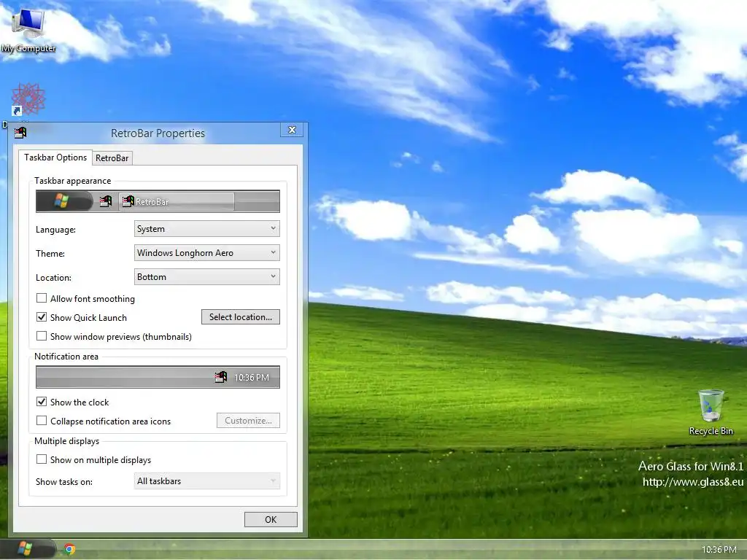Enable Collapse notification area icons

(42, 421)
